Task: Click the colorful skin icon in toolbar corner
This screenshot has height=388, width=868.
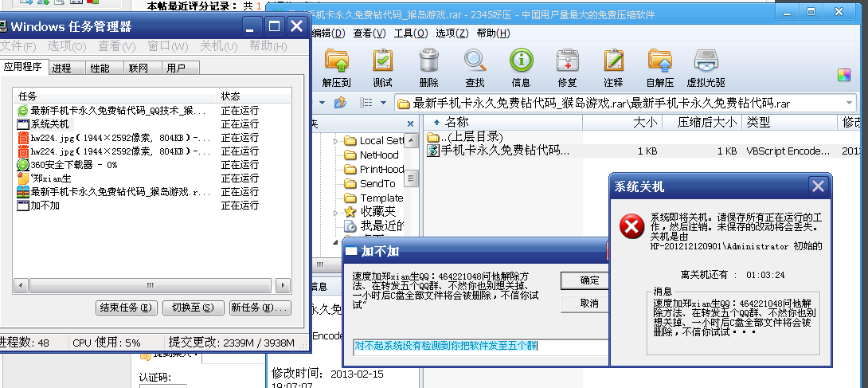Action: click(843, 75)
